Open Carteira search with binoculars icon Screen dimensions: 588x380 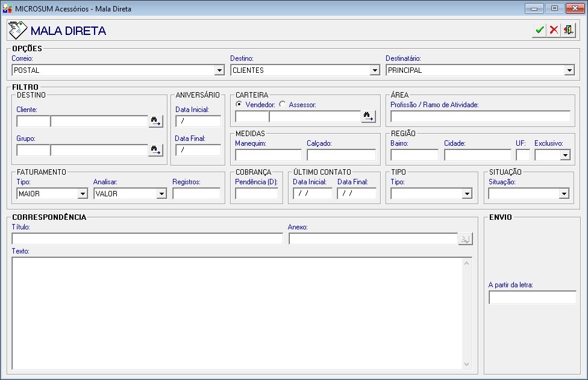pyautogui.click(x=368, y=117)
